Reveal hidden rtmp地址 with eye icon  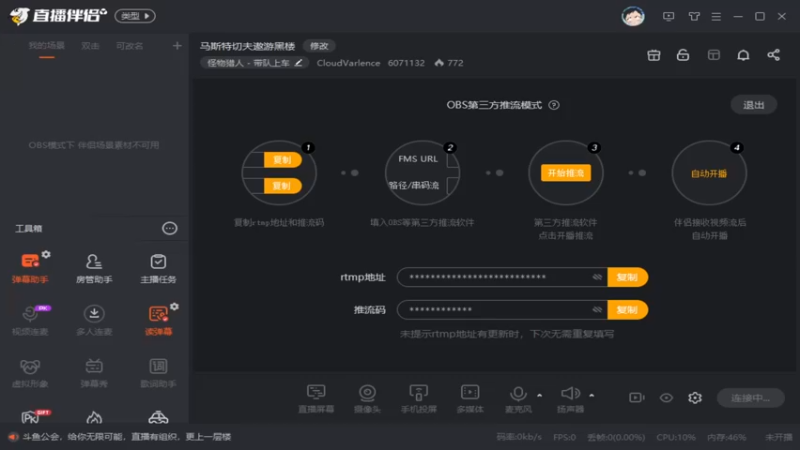597,277
